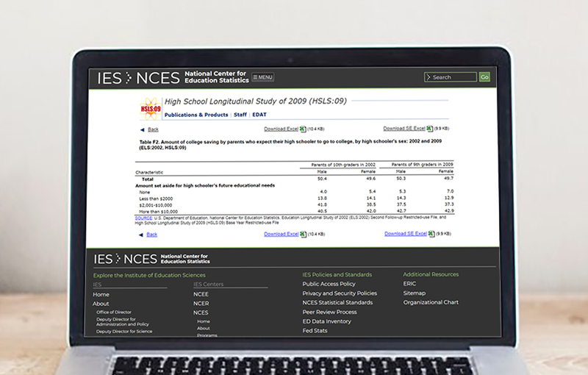This screenshot has width=588, height=375.
Task: Open About link under footer NCES
Action: point(204,329)
